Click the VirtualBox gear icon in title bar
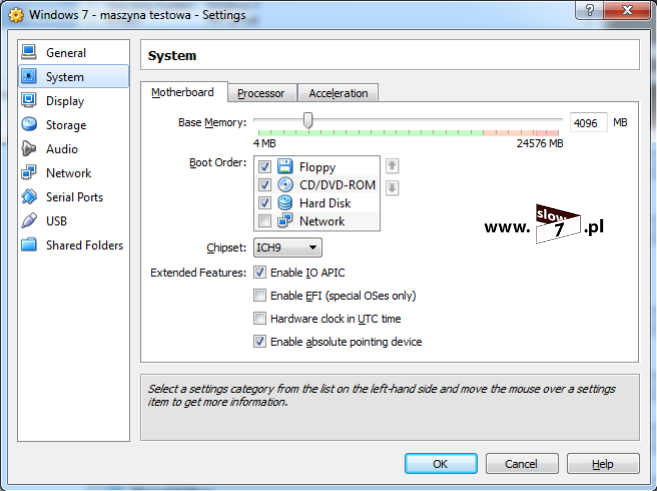The width and height of the screenshot is (657, 491). coord(16,15)
